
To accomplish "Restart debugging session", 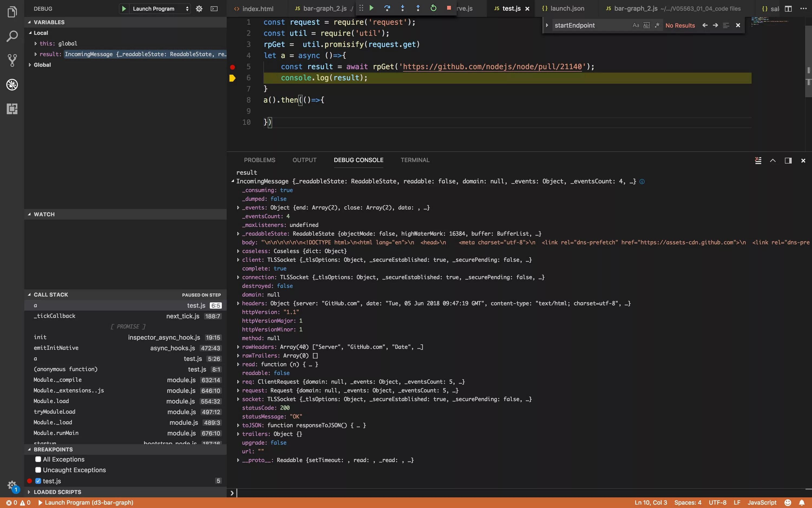I will 433,8.
